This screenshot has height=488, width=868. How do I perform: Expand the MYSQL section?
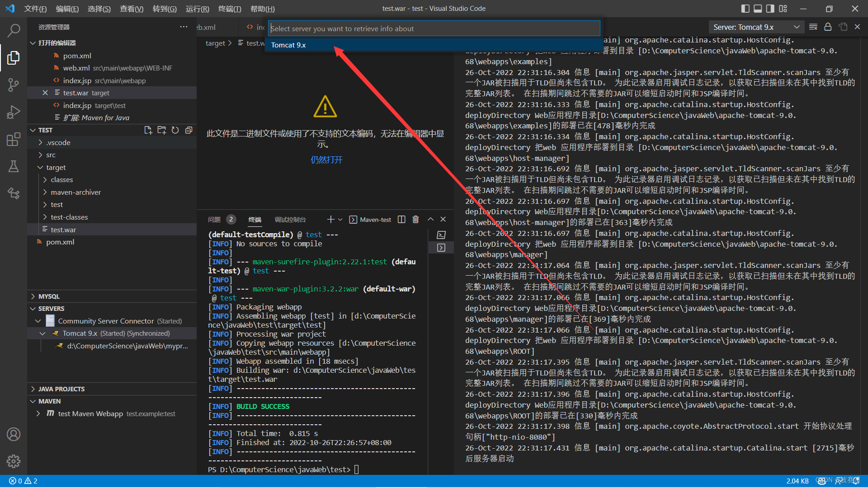pyautogui.click(x=33, y=296)
